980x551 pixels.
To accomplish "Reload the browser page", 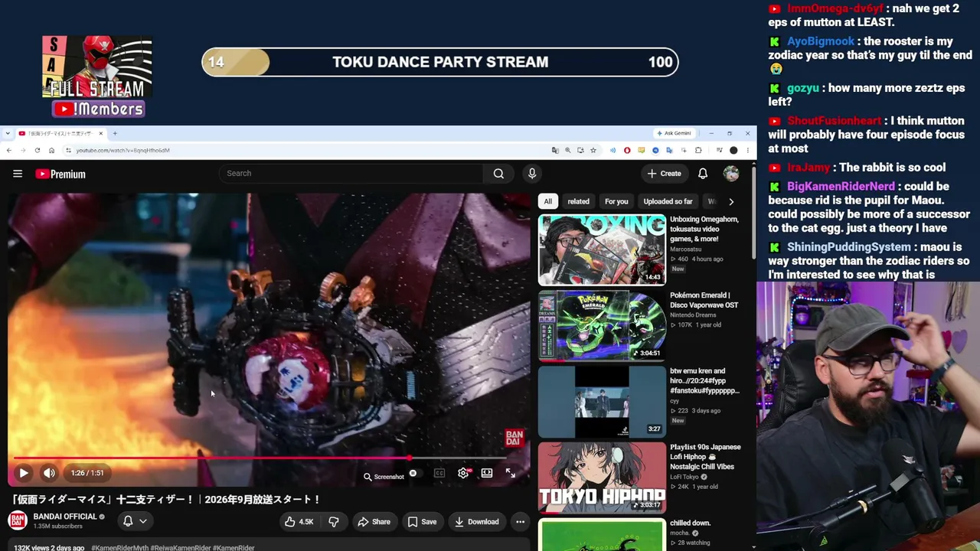I will (37, 150).
